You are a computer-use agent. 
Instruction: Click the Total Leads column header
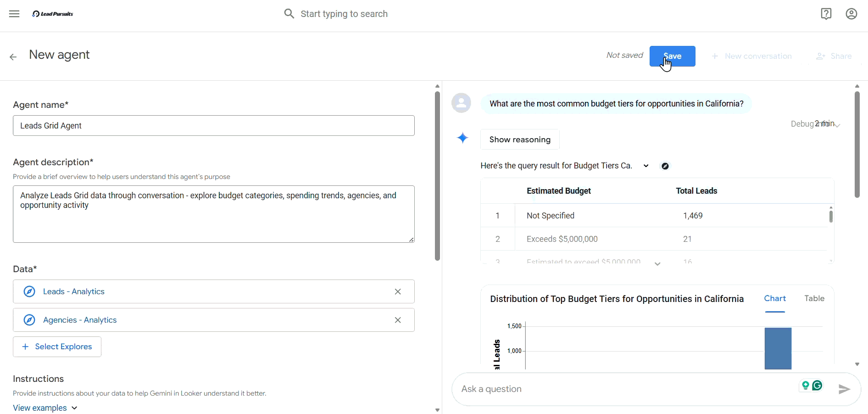click(x=696, y=191)
